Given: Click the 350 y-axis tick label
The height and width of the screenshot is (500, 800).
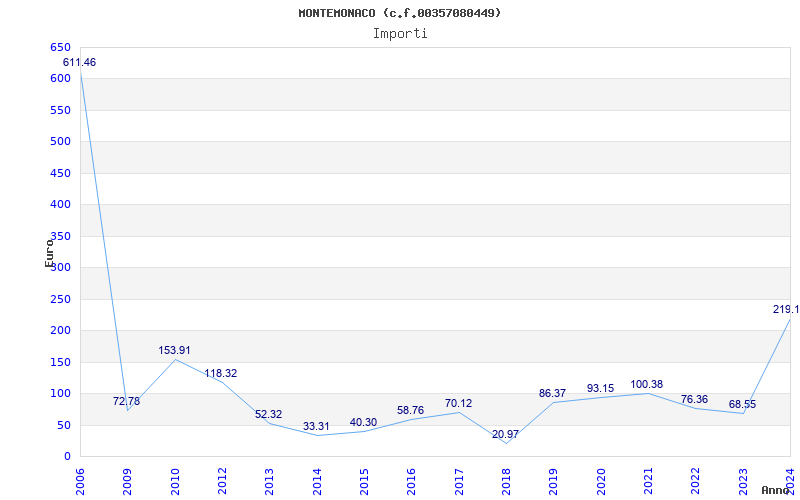Looking at the screenshot, I should point(60,236).
